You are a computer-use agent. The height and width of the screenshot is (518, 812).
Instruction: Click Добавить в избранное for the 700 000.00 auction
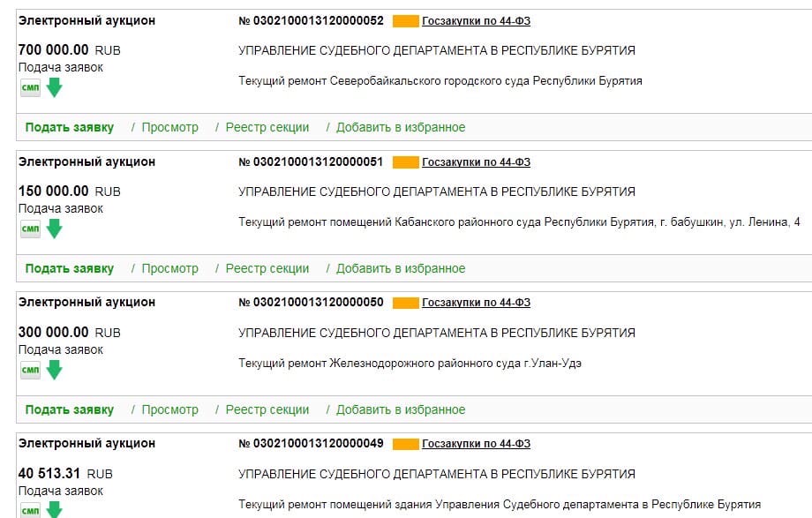tap(401, 127)
